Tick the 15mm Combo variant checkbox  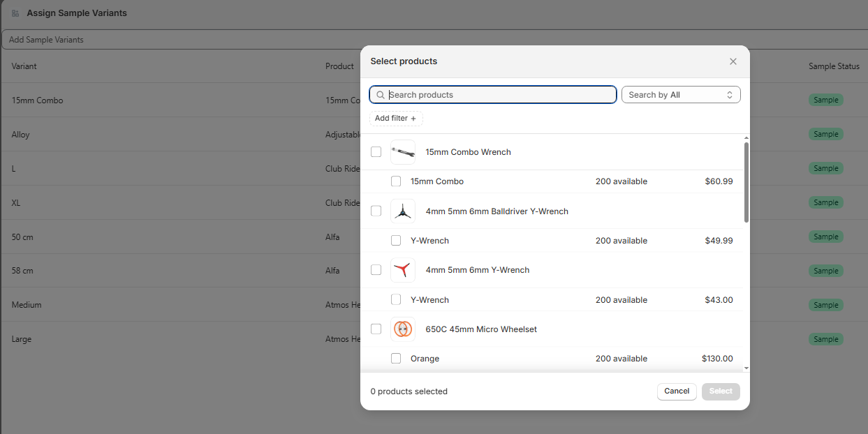396,181
